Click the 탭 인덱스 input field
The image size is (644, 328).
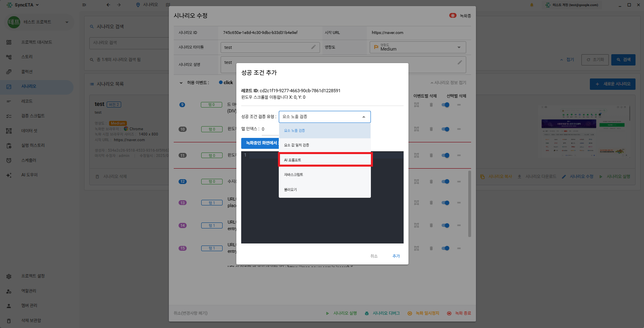270,129
